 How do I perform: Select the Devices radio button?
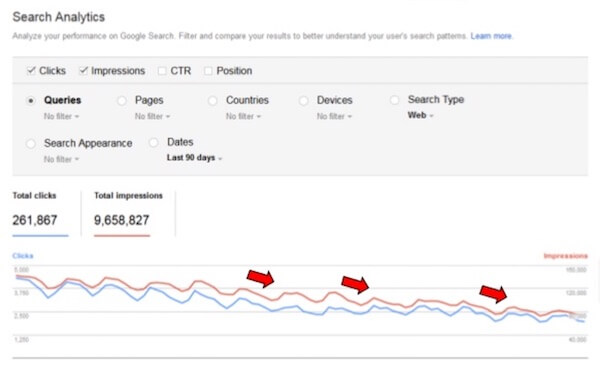[303, 101]
